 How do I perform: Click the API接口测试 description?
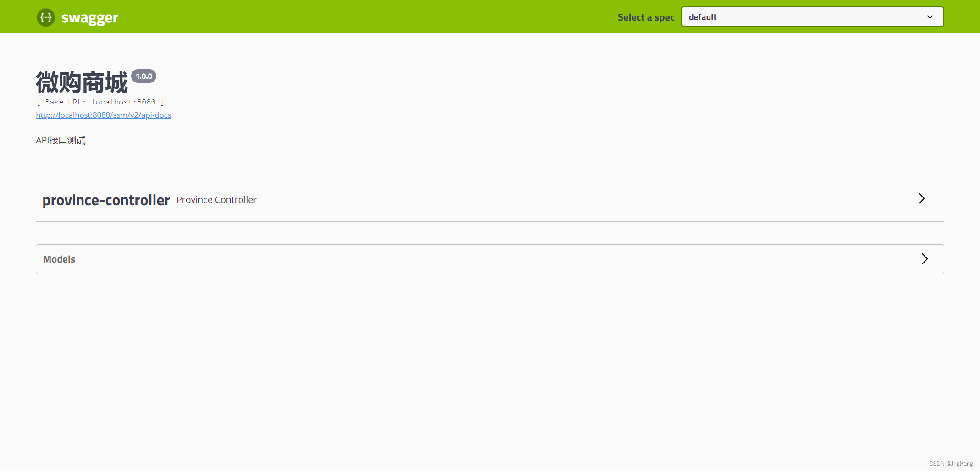tap(60, 140)
